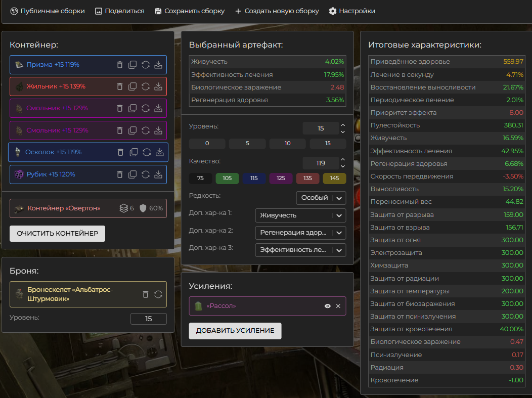Image resolution: width=532 pixels, height=398 pixels.
Task: Duplicate the Призма +15 119% artifact
Action: [x=132, y=65]
